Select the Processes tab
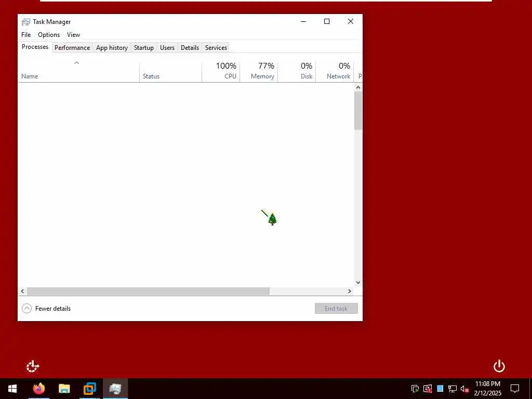This screenshot has height=399, width=532. pyautogui.click(x=35, y=47)
